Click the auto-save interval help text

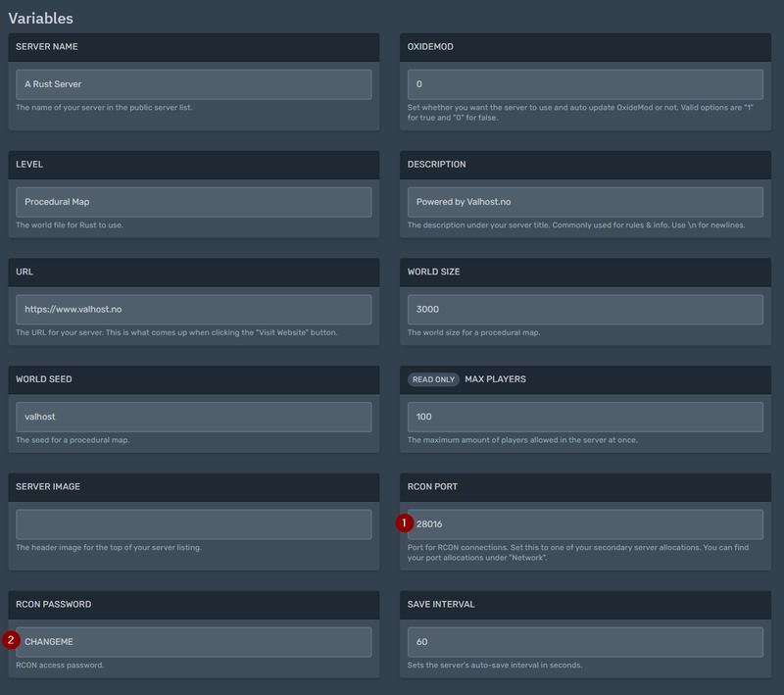tap(495, 665)
